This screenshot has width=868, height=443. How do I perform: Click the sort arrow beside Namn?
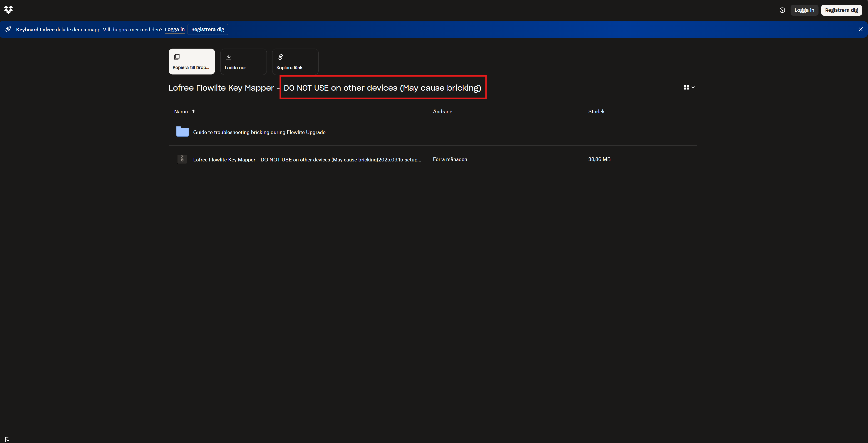click(193, 111)
